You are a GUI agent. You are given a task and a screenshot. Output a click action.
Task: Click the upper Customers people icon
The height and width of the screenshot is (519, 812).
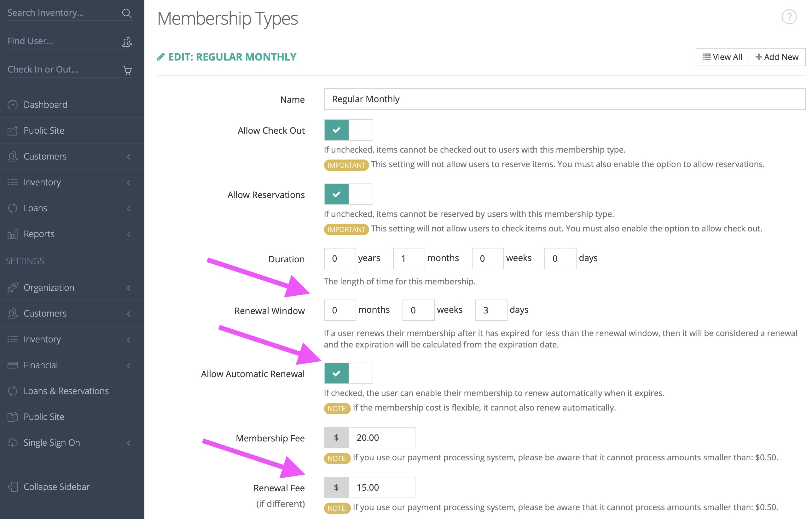13,156
